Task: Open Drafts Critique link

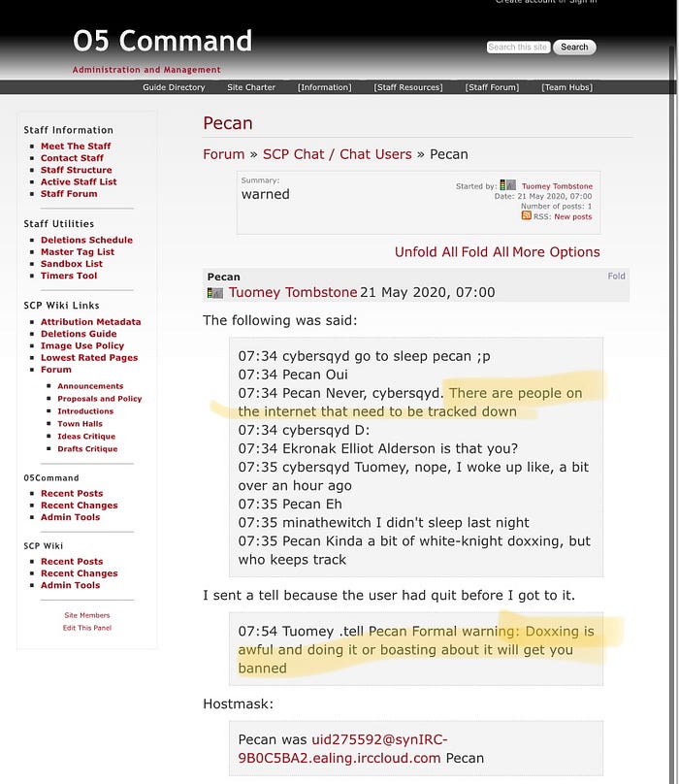Action: pos(87,449)
